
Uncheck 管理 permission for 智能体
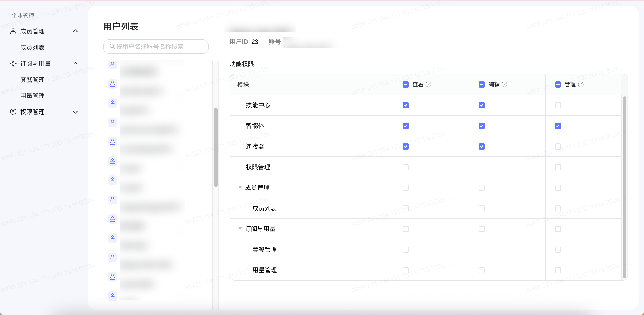(558, 126)
